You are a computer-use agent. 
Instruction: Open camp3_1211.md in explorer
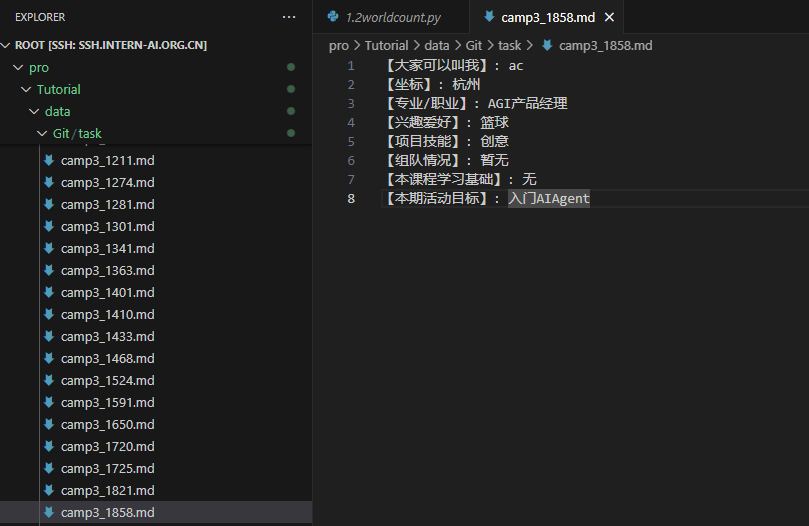[107, 161]
